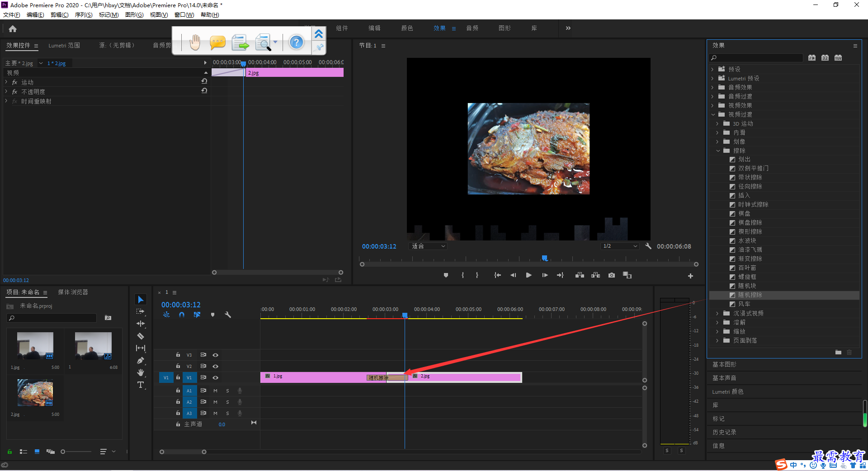Click Mark Out bracket button
The height and width of the screenshot is (471, 868).
point(477,275)
